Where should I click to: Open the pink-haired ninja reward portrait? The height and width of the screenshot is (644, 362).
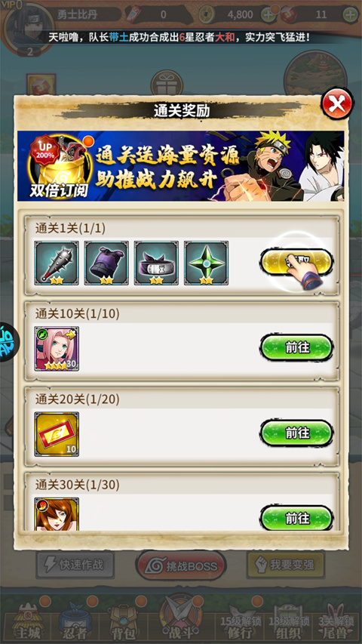click(57, 349)
